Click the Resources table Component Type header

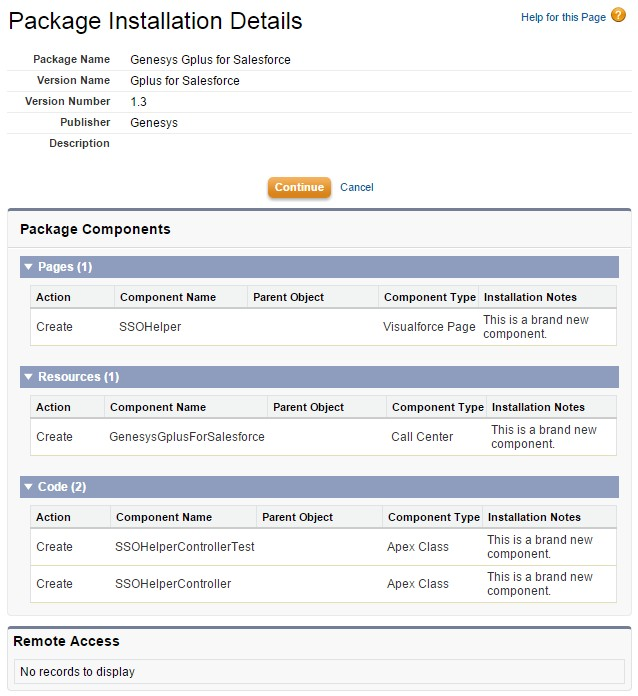pyautogui.click(x=437, y=407)
